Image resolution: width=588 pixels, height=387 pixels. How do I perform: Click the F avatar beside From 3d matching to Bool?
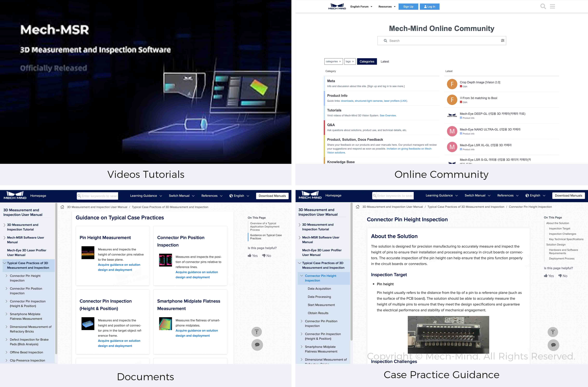452,100
